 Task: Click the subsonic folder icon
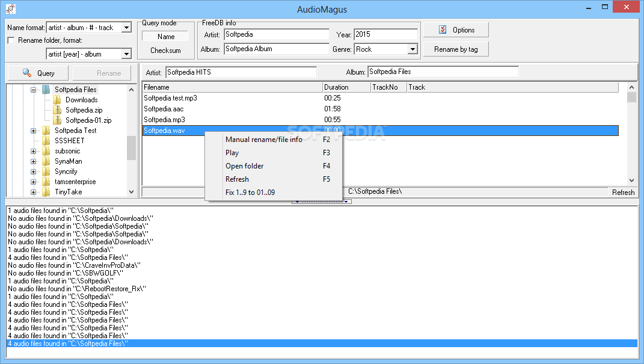(x=46, y=151)
